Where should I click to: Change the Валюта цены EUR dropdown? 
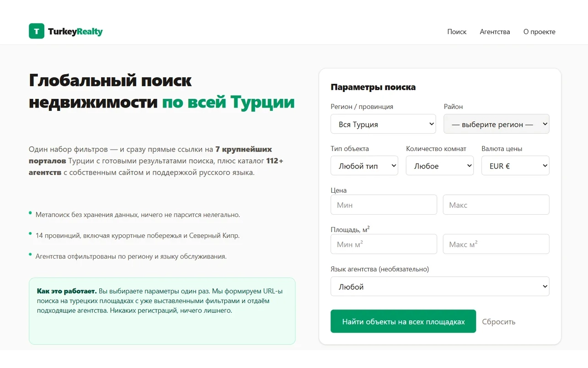[515, 166]
